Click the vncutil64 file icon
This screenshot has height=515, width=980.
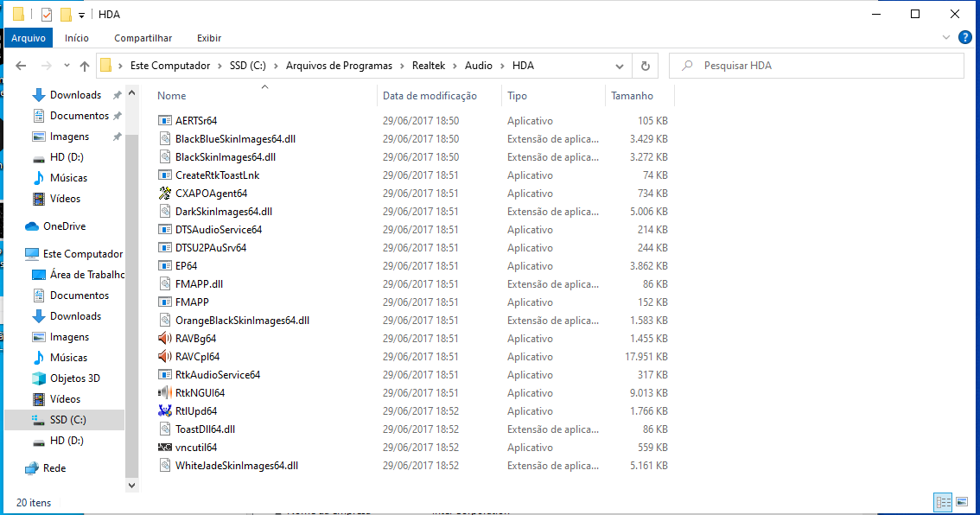point(164,447)
